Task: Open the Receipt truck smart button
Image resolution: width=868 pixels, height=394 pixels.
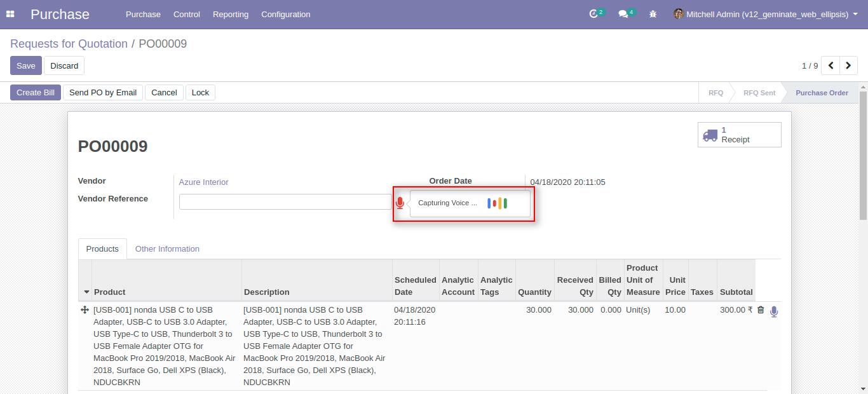Action: [739, 134]
